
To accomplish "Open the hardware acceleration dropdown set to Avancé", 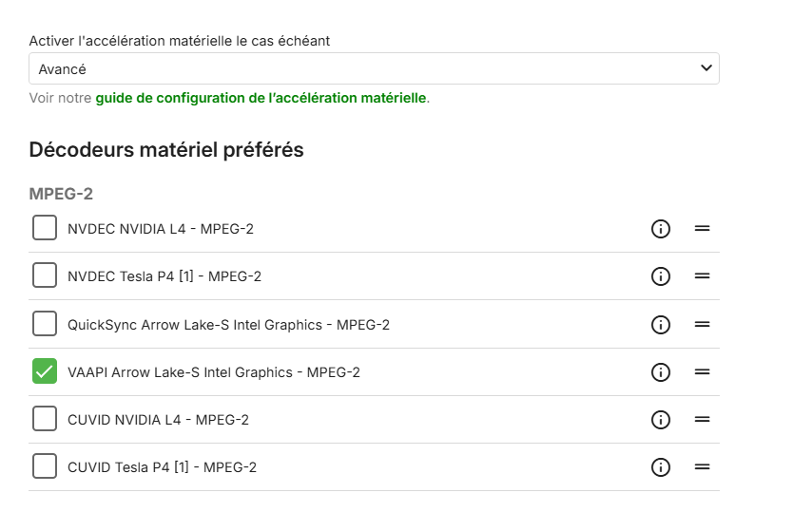I will click(x=374, y=68).
